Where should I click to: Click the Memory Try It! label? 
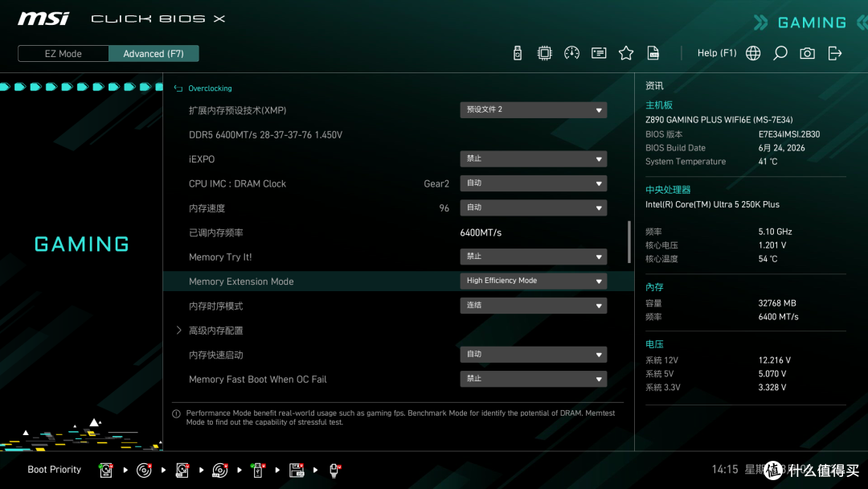220,257
